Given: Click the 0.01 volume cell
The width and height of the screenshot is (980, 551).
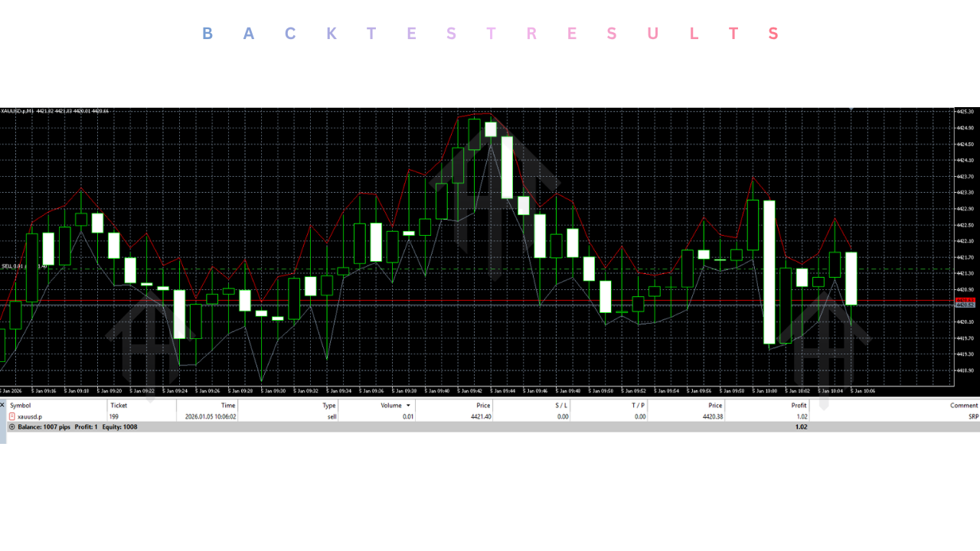Looking at the screenshot, I should click(x=407, y=416).
